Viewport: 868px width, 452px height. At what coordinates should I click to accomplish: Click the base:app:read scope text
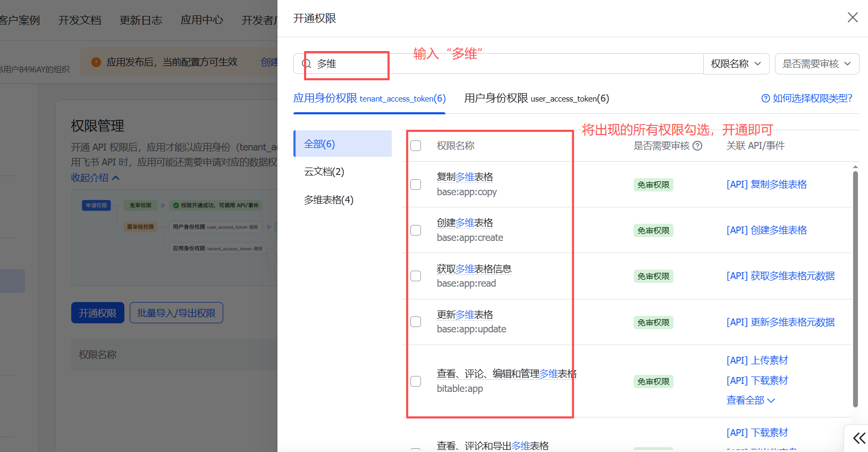pos(466,283)
